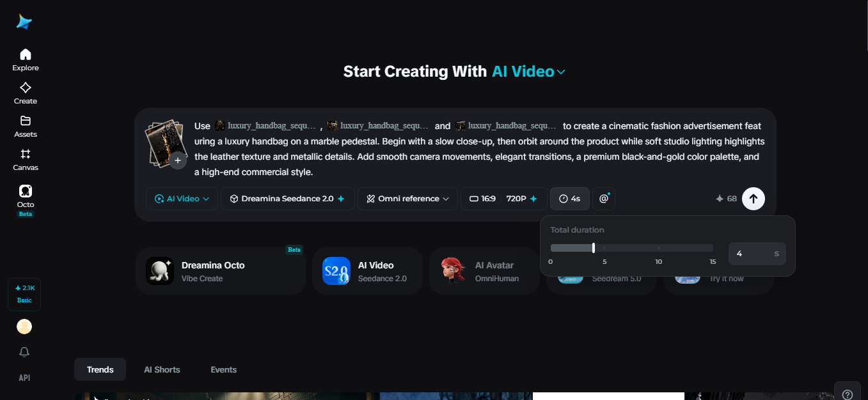
Task: Open the Dreamina Octo Vibe Create card
Action: tap(220, 271)
